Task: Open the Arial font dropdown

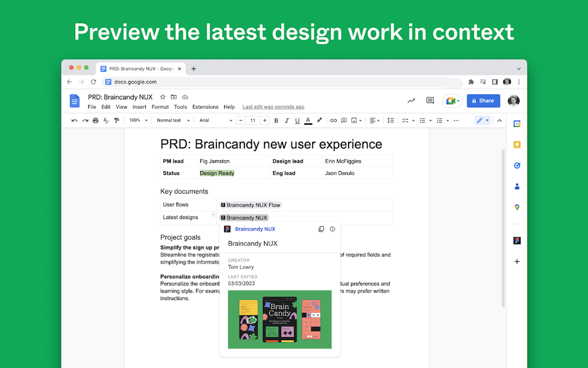Action: point(216,121)
